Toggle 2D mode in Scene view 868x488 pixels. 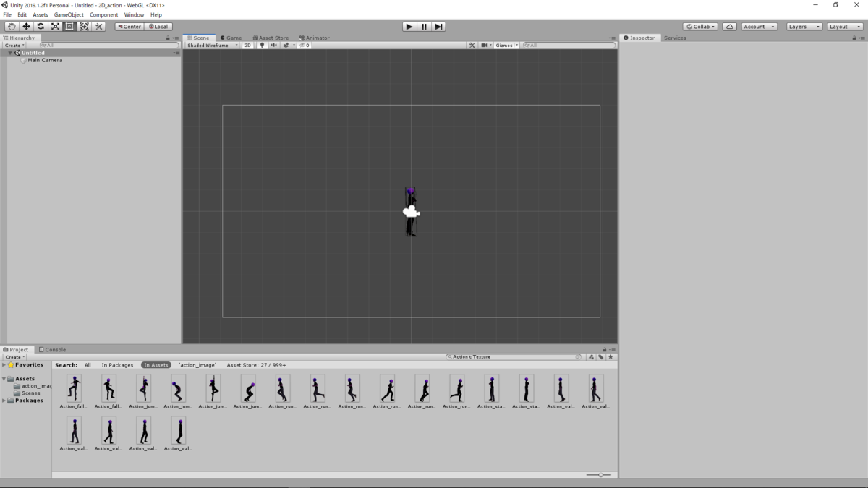tap(247, 46)
